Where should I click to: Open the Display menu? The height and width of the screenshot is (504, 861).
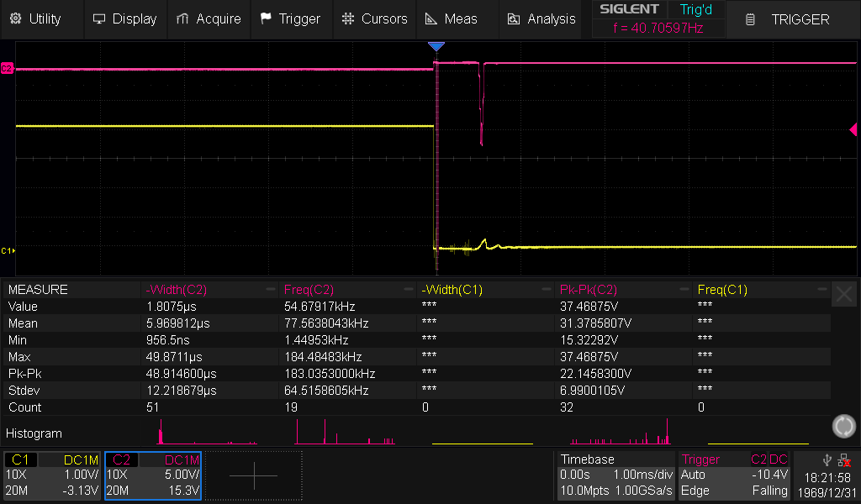(124, 18)
